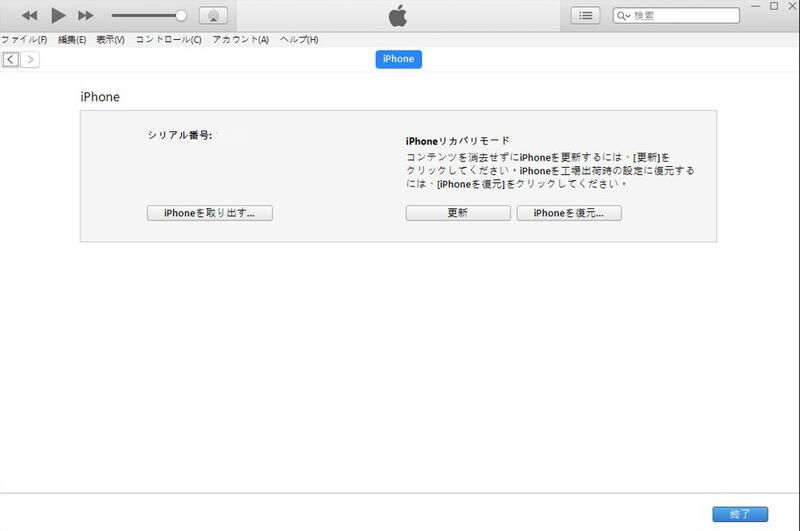Open the AirPlay output button

point(213,16)
